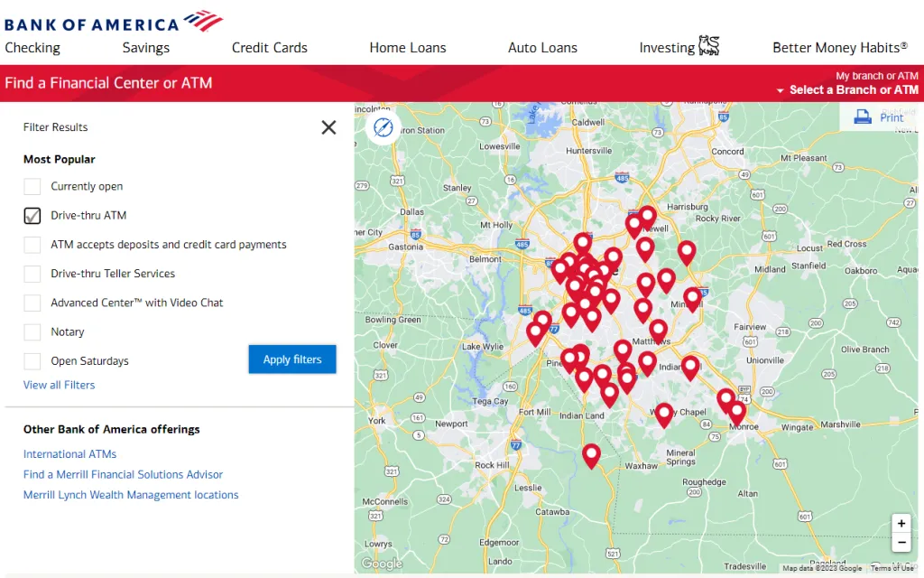This screenshot has width=924, height=578.
Task: Check the Open Saturdays filter
Action: 32,361
